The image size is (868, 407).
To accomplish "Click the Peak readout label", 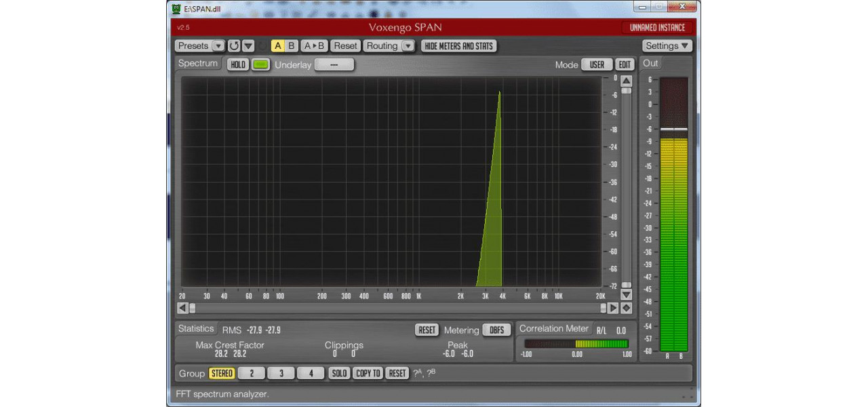I will [x=458, y=345].
